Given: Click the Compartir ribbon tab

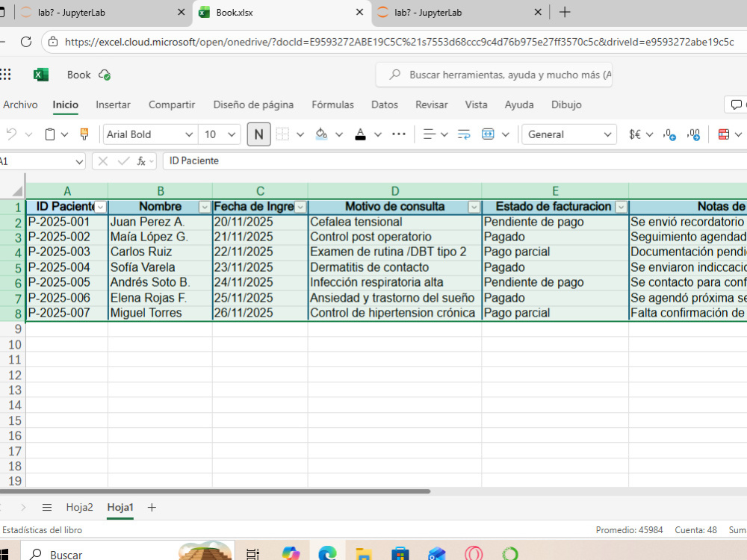Looking at the screenshot, I should [172, 105].
